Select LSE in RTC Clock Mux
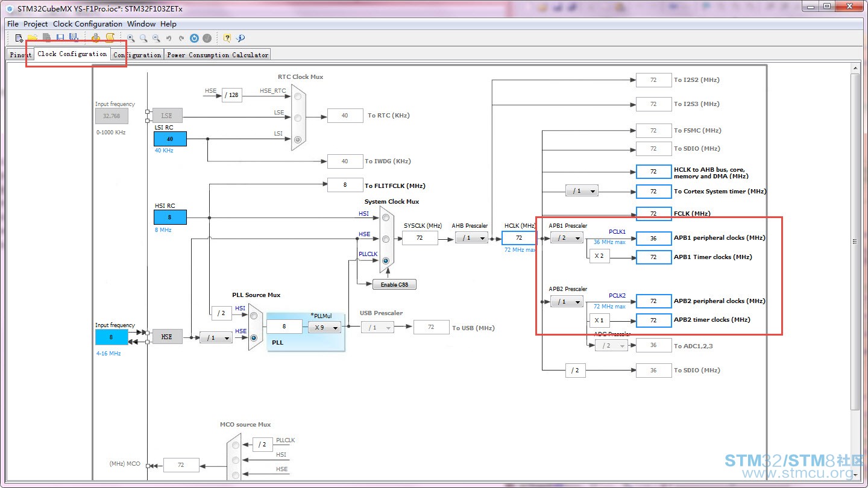The width and height of the screenshot is (868, 488). [x=298, y=118]
